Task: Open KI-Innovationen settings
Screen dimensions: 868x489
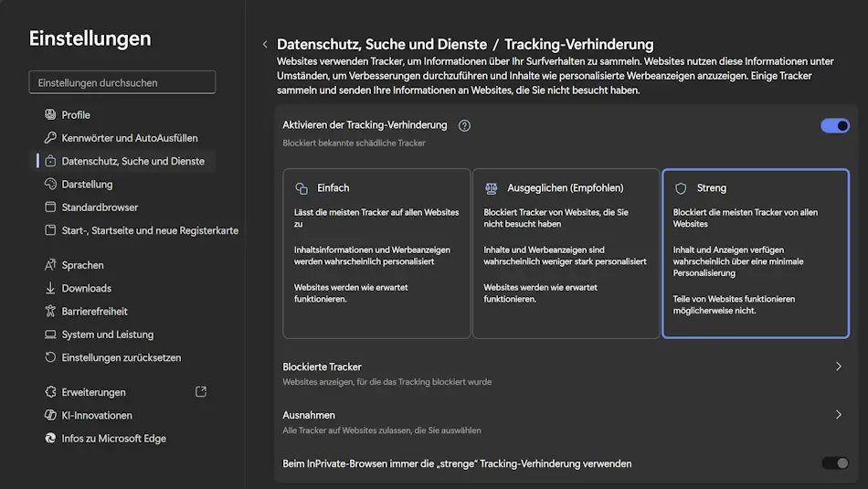Action: 97,415
